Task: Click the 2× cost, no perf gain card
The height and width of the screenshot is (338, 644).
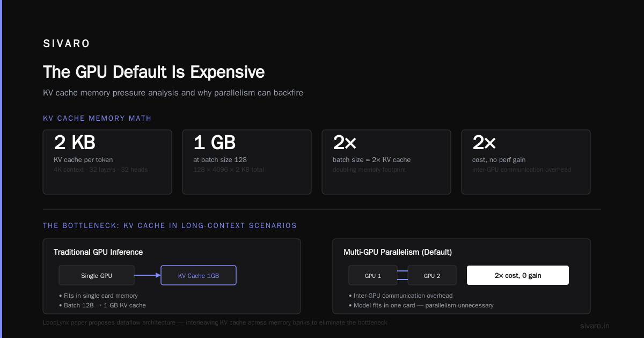Action: pos(526,162)
